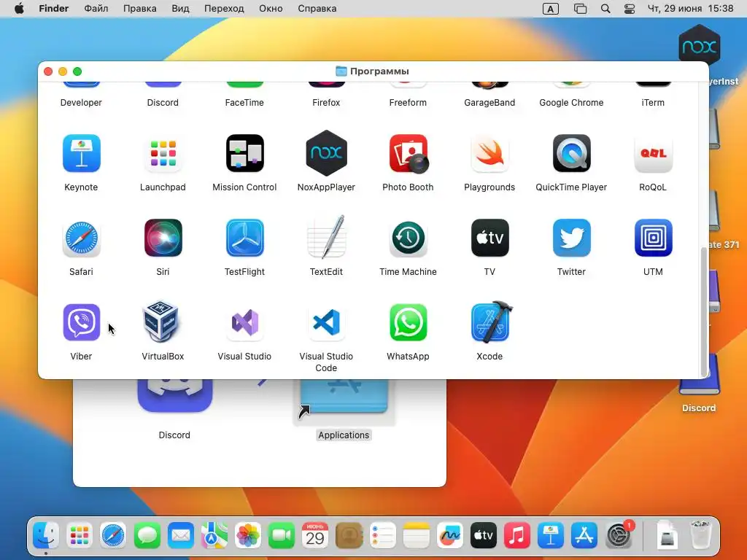Select the RoQoL app icon
The width and height of the screenshot is (747, 560).
click(x=653, y=153)
